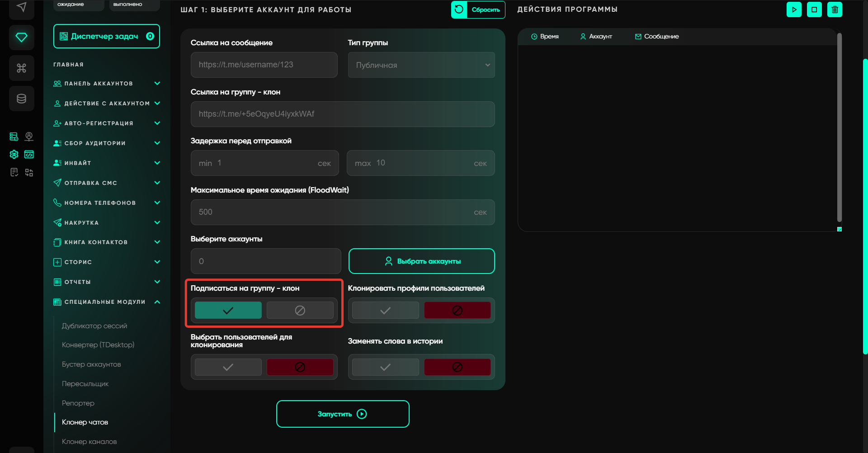
Task: Open Клонер каналов module
Action: 89,442
